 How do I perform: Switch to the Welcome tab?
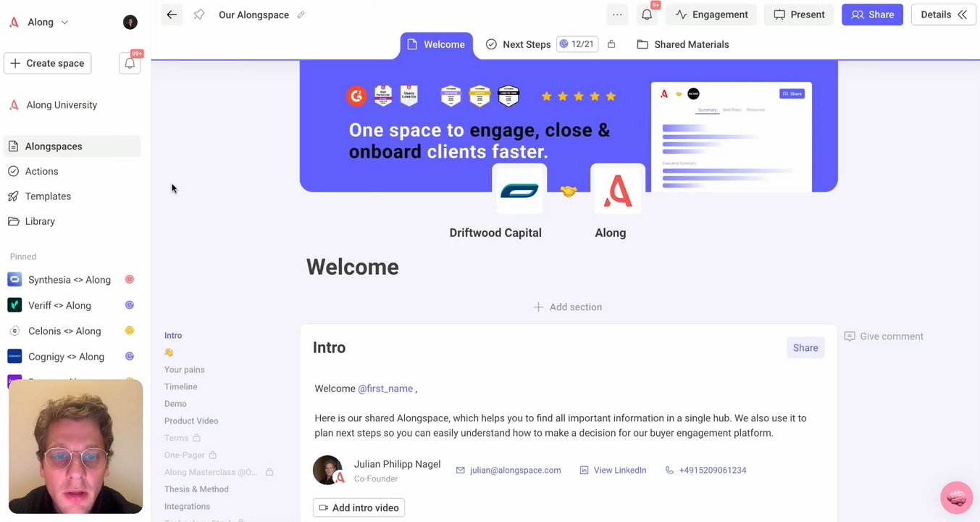437,44
